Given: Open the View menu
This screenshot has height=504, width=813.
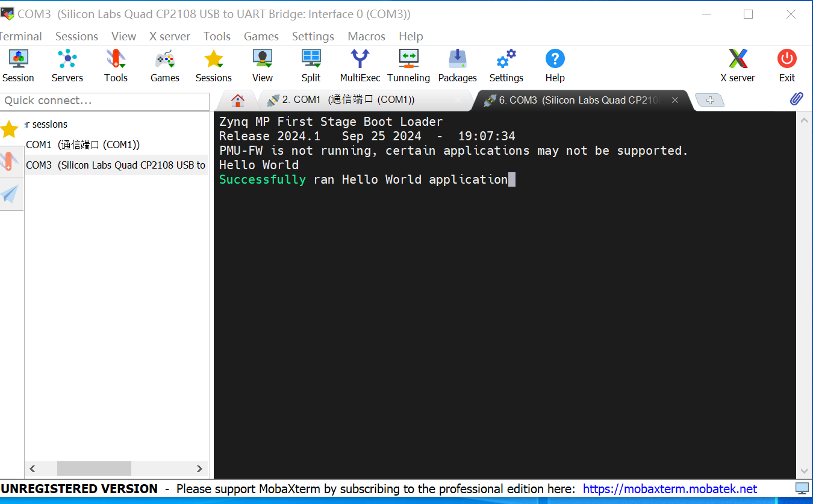Looking at the screenshot, I should (x=123, y=36).
